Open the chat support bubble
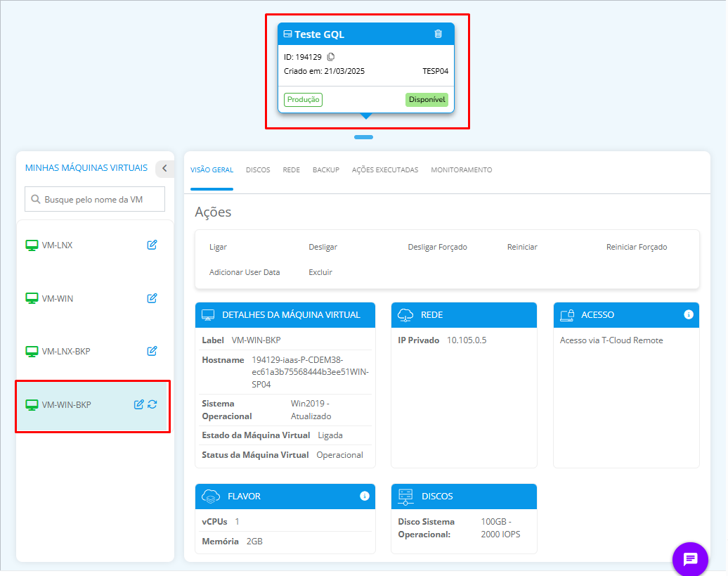Image resolution: width=728 pixels, height=576 pixels. coord(690,559)
